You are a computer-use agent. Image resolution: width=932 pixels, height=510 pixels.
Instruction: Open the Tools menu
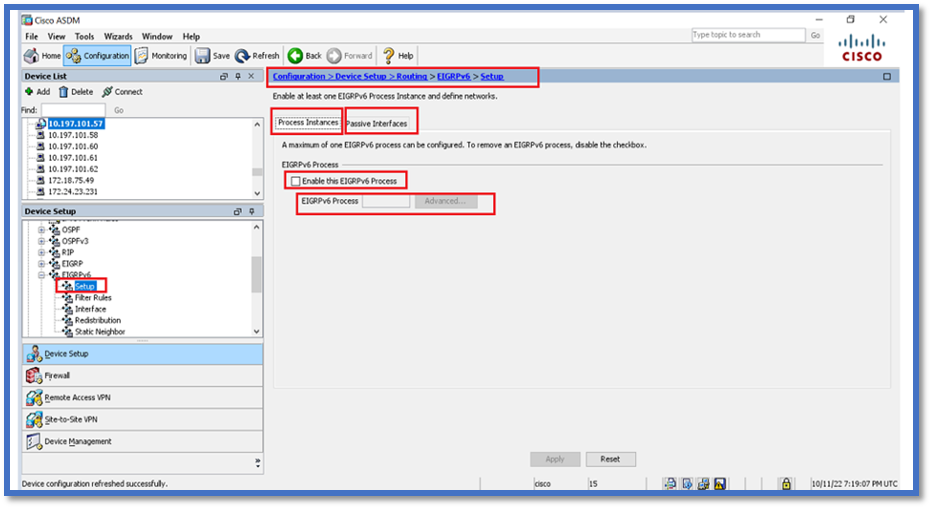pyautogui.click(x=84, y=36)
